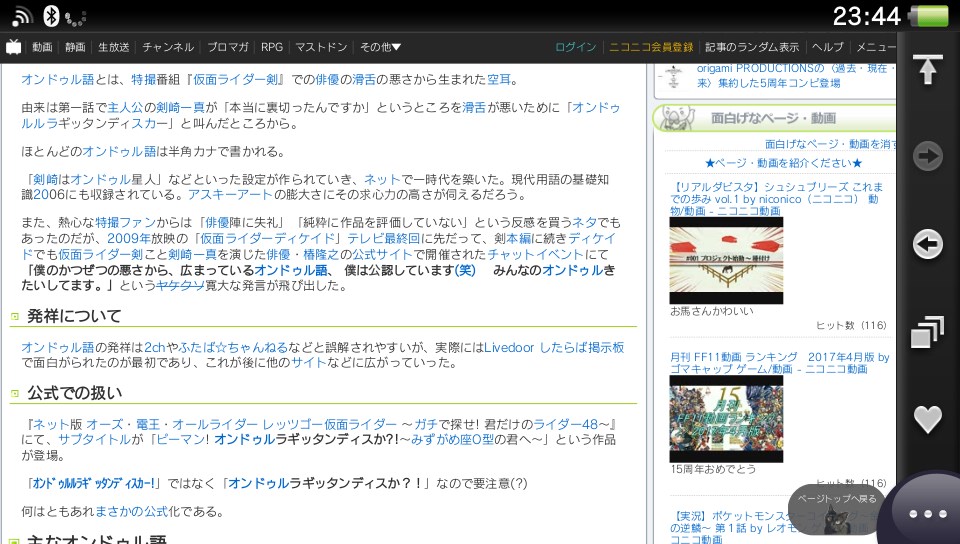This screenshot has width=960, height=544.
Task: Open the 生放送 menu item
Action: click(x=114, y=47)
